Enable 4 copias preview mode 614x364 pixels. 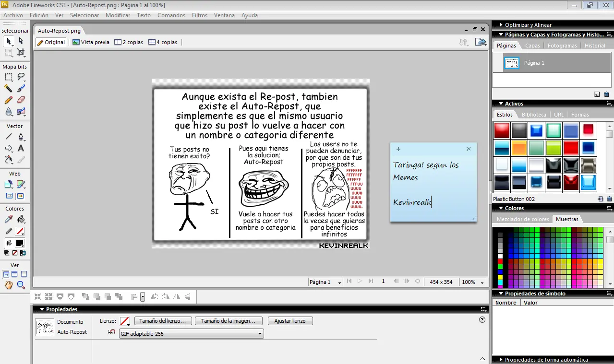pos(163,42)
